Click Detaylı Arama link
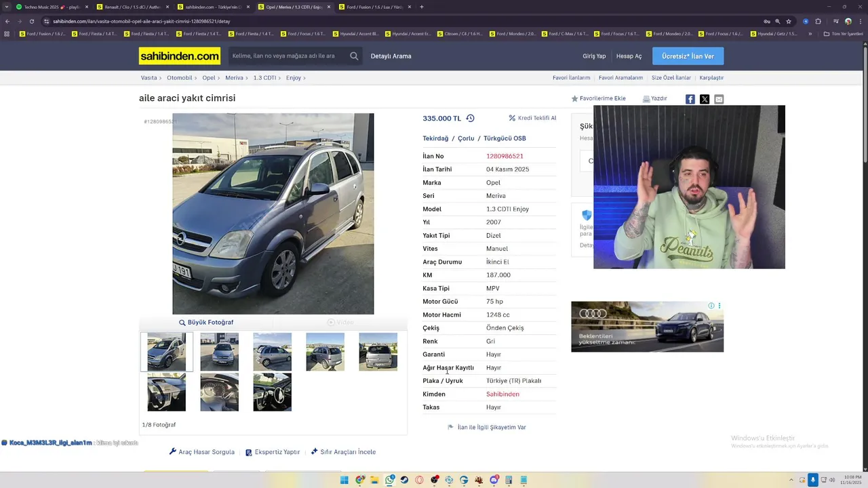Image resolution: width=868 pixels, height=488 pixels. 391,56
